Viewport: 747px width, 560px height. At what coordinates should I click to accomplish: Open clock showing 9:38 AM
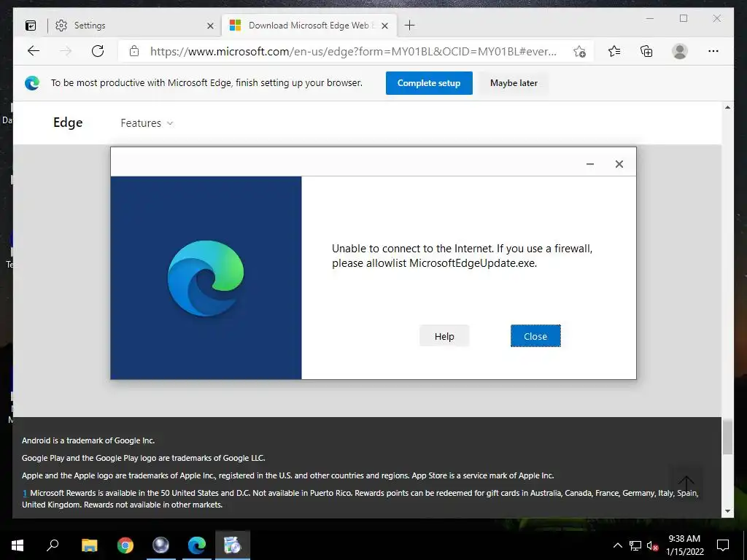[x=684, y=545]
